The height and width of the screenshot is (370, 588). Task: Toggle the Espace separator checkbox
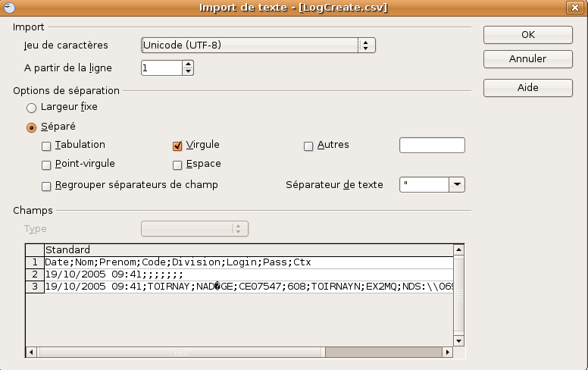coord(178,165)
